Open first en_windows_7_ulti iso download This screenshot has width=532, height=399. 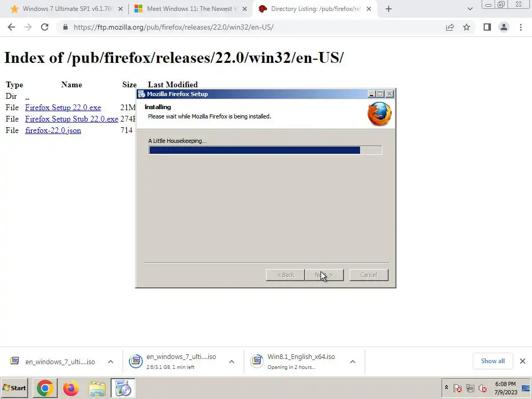pos(52,362)
